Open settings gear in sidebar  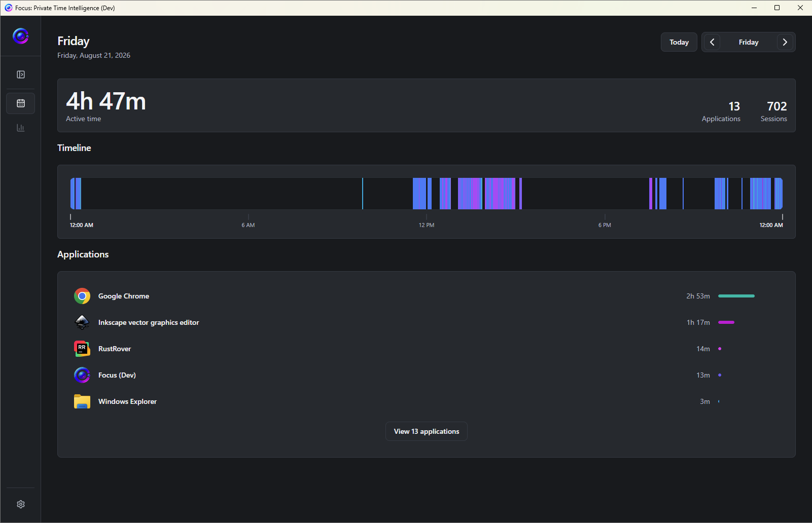(21, 504)
